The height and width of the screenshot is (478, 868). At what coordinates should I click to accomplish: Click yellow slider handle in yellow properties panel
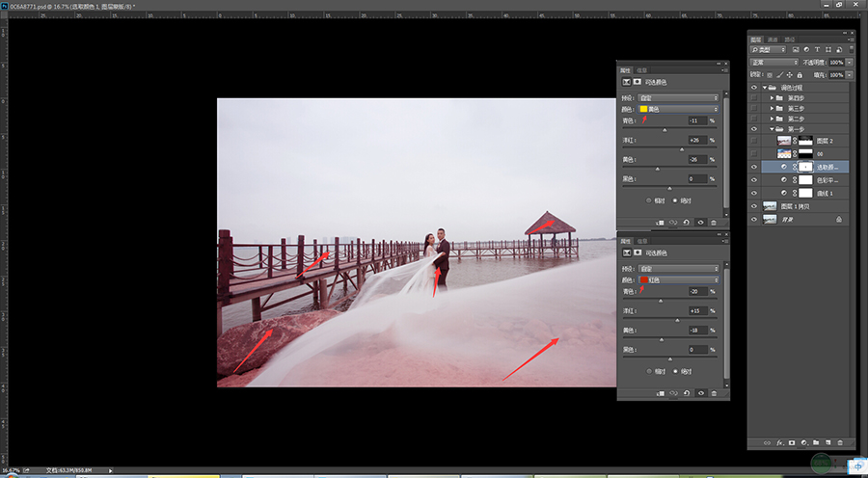[658, 169]
